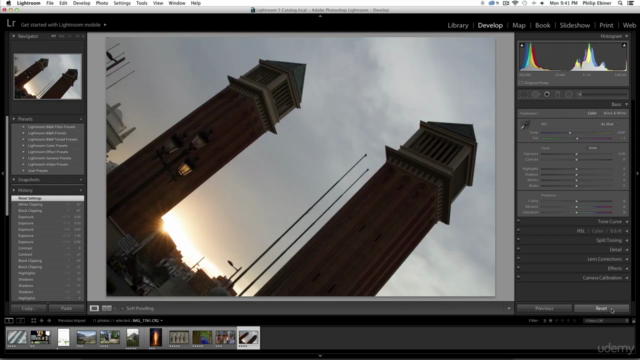Image resolution: width=640 pixels, height=360 pixels.
Task: Set Treatment to Color
Action: (592, 113)
